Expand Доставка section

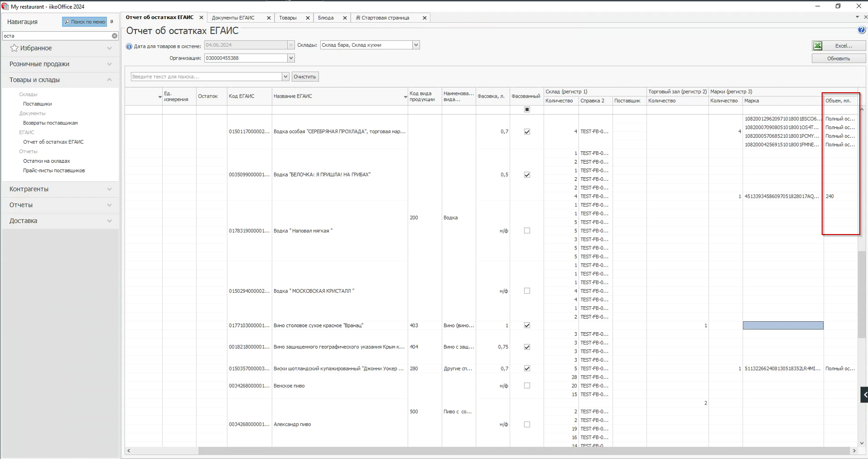[x=110, y=221]
